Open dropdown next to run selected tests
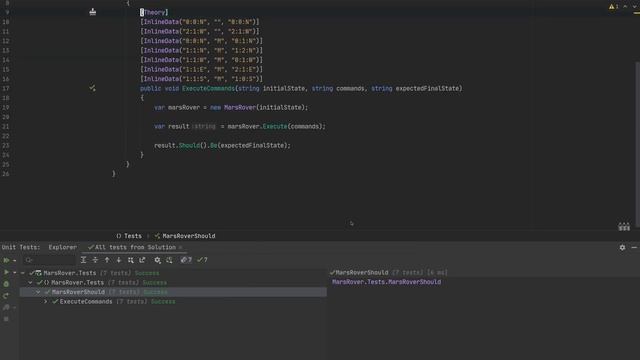 15,273
